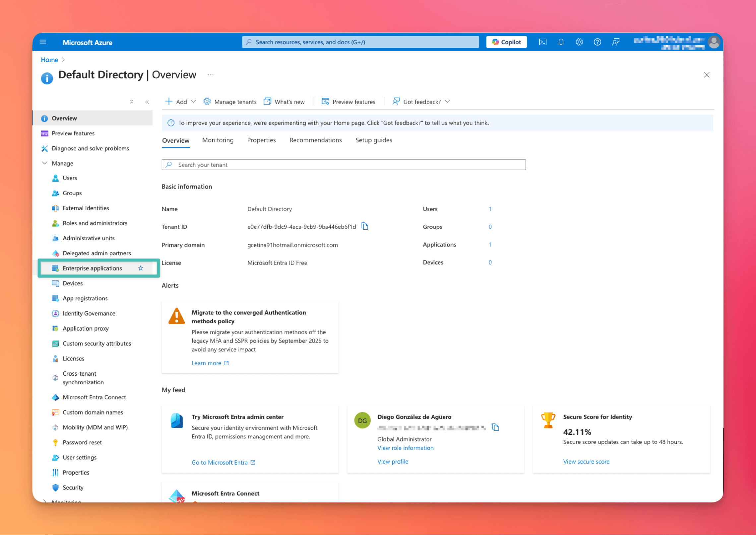This screenshot has height=535, width=756.
Task: Open the notifications bell
Action: pos(561,42)
